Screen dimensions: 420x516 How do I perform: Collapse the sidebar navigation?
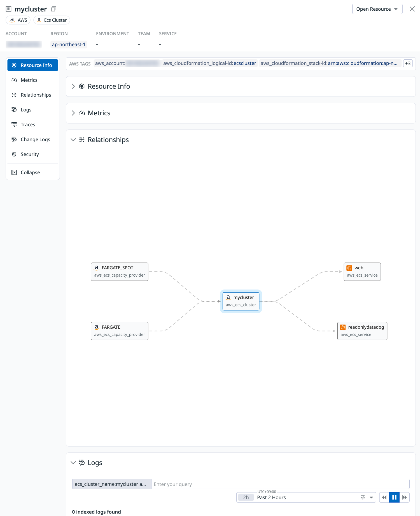click(x=33, y=172)
